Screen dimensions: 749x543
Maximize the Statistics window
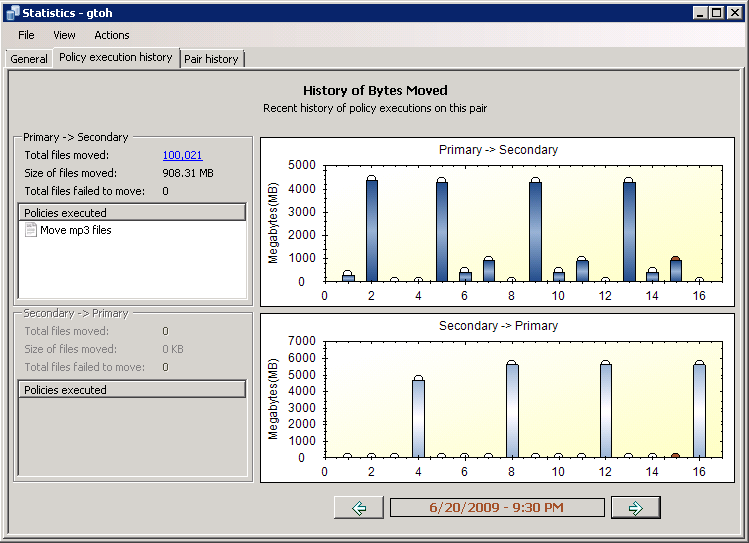click(x=716, y=12)
